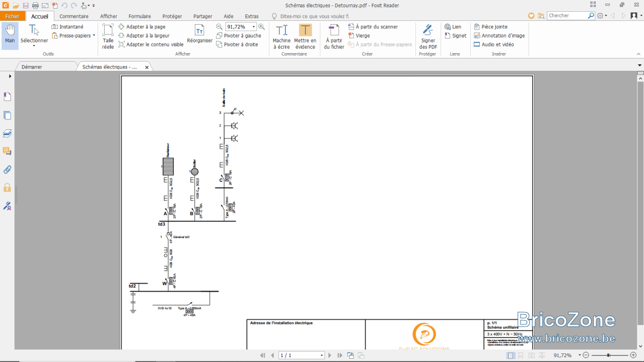Screen dimensions: 644x362
Task: Open layers panel in left sidebar
Action: (8, 134)
